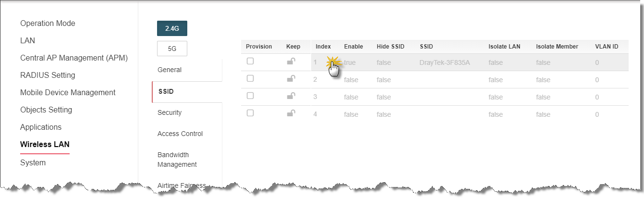Switch to the 2.4G band

click(172, 28)
